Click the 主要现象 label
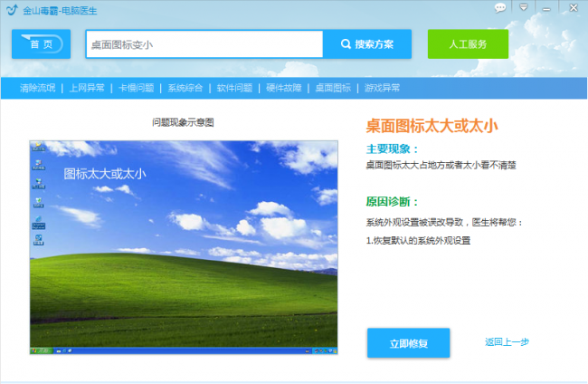 click(393, 149)
